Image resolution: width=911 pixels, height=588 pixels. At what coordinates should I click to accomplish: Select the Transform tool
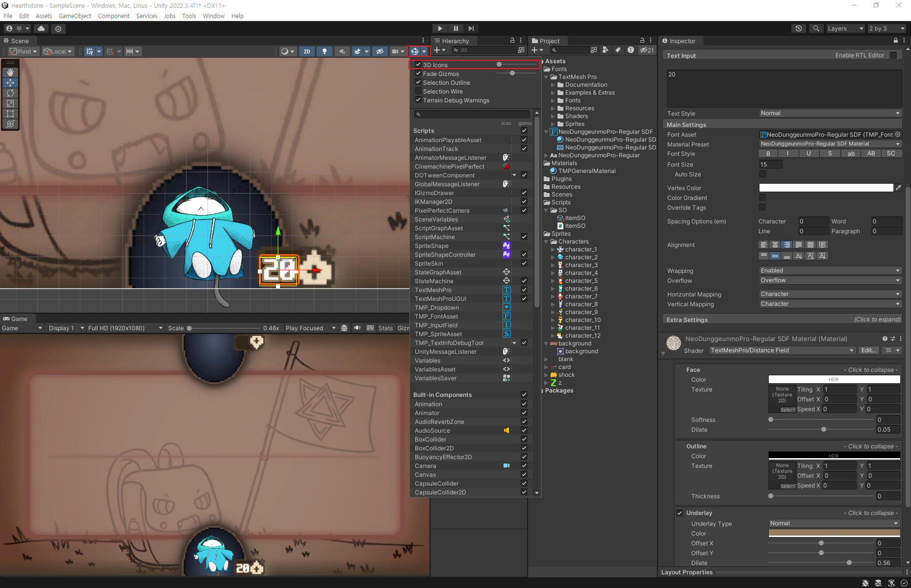coord(10,124)
